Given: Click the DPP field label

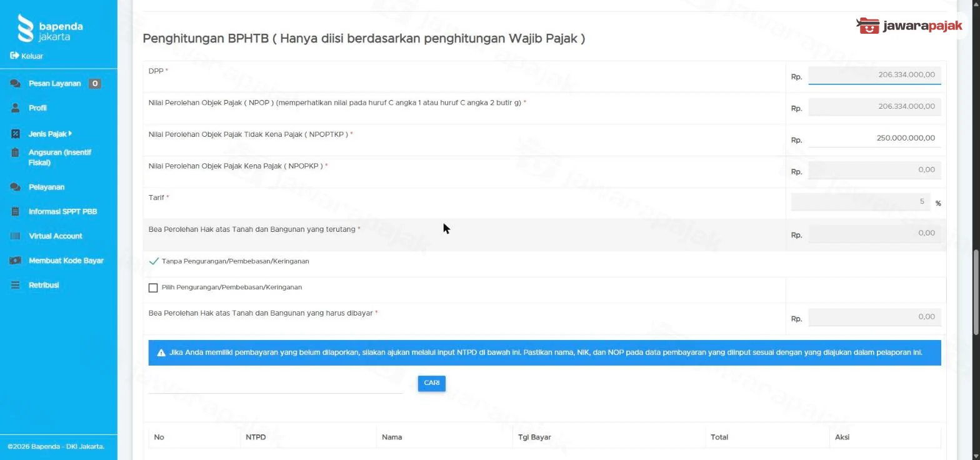Looking at the screenshot, I should pyautogui.click(x=158, y=71).
